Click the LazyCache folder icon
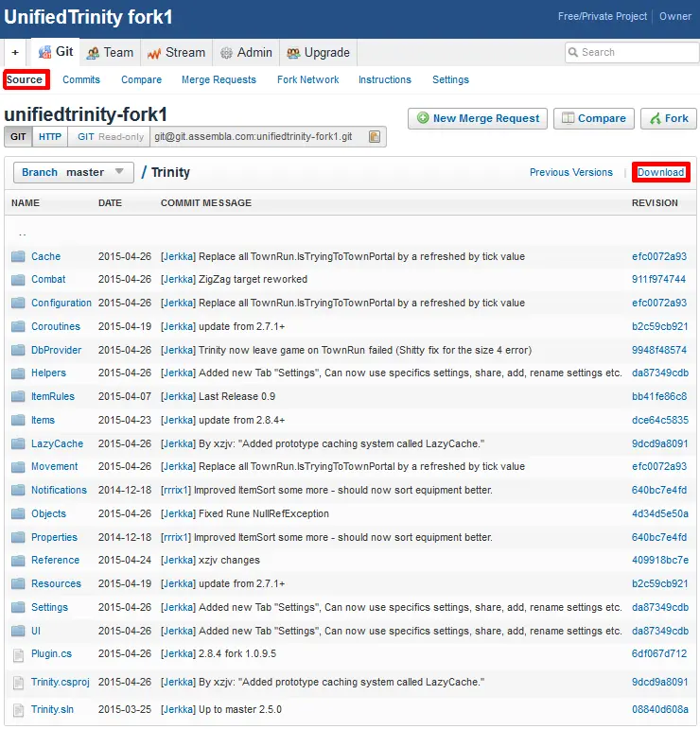 point(18,444)
